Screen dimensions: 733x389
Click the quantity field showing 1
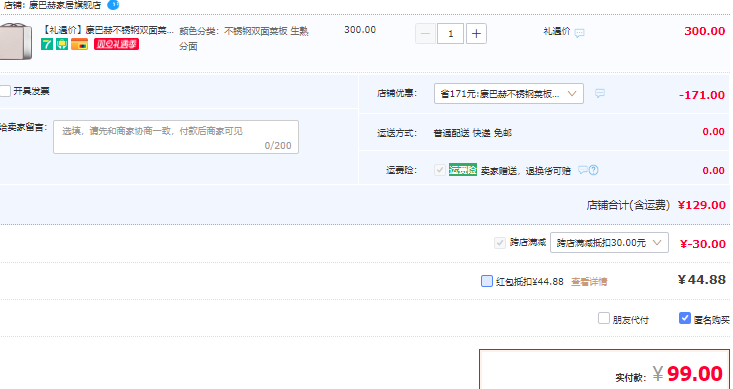click(x=451, y=34)
